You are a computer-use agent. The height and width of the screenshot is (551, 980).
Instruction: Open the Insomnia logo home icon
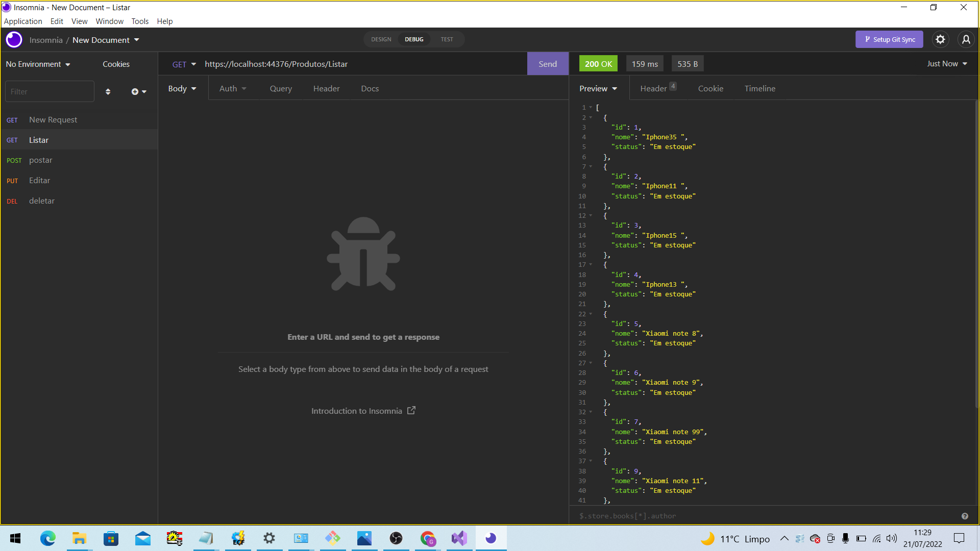(x=14, y=40)
